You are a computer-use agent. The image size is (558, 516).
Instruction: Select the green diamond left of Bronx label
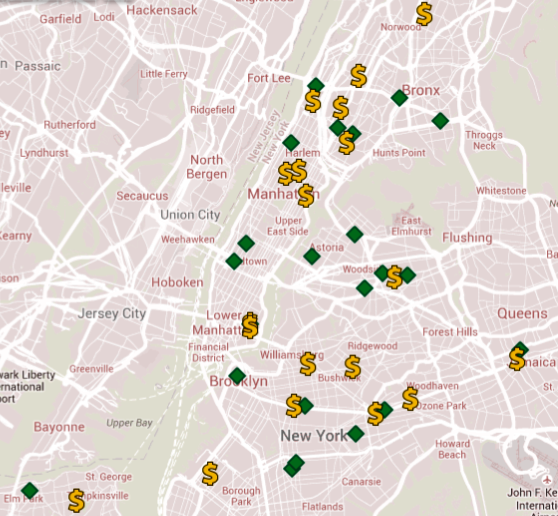[399, 98]
